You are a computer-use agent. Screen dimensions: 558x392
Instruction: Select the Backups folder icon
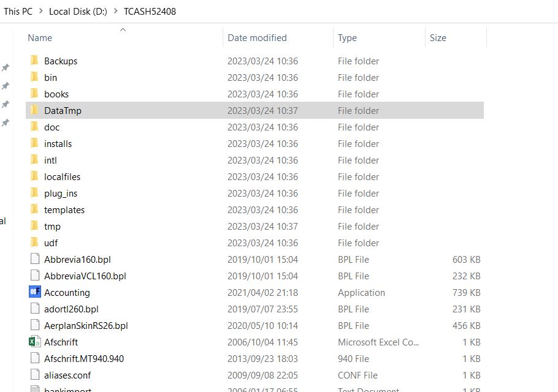click(35, 61)
